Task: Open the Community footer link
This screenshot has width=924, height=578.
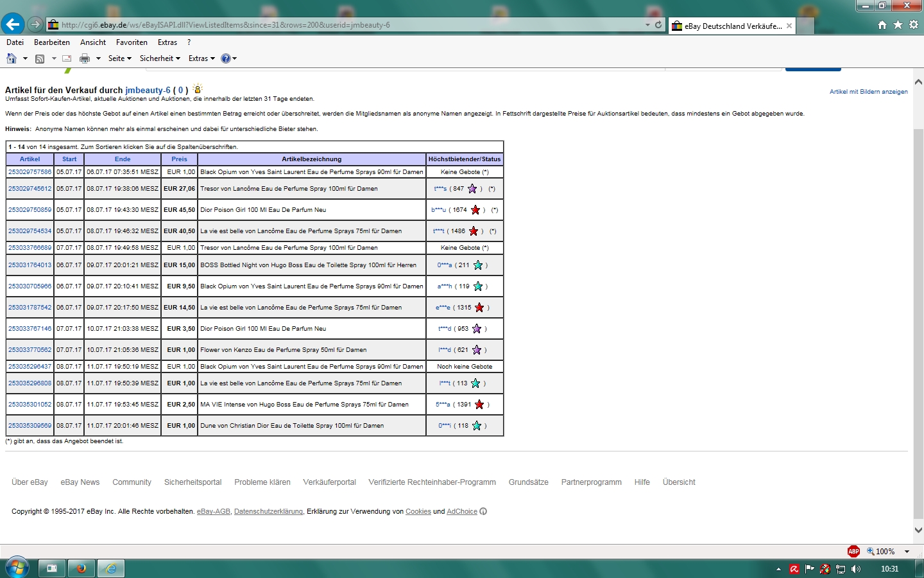Action: (x=132, y=482)
